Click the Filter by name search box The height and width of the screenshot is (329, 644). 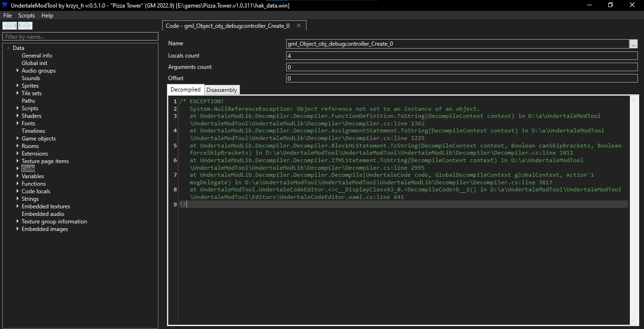click(x=80, y=36)
